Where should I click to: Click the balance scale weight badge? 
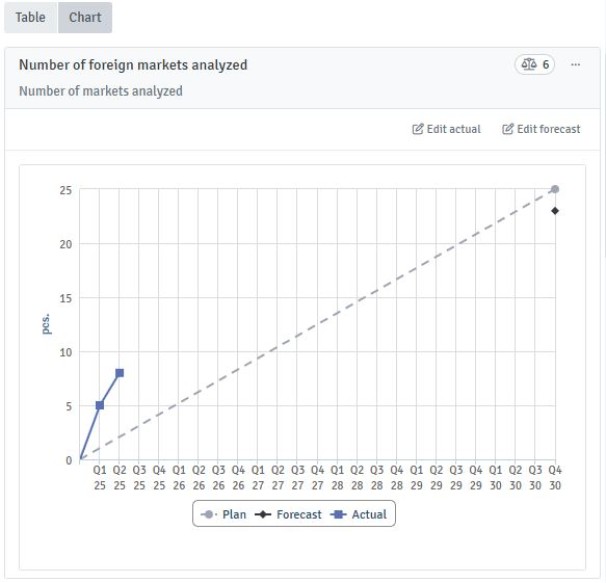pyautogui.click(x=535, y=64)
